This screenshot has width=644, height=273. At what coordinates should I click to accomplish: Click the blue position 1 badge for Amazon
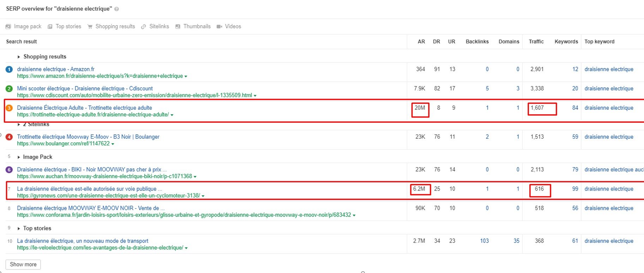click(x=9, y=69)
